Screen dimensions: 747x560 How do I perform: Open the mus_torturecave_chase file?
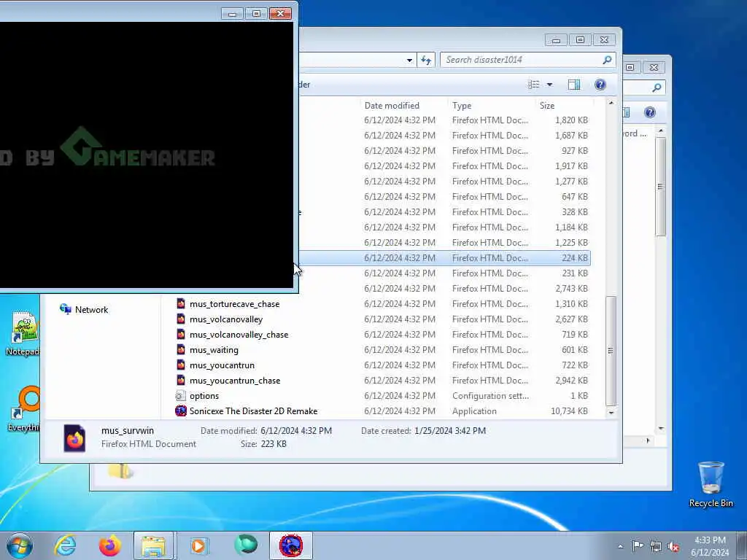click(234, 304)
